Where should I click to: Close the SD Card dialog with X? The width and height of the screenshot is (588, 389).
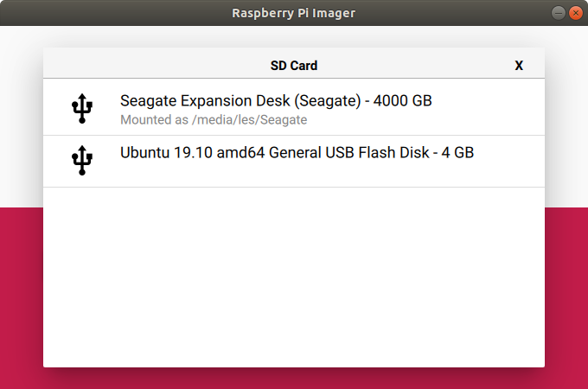click(x=519, y=66)
